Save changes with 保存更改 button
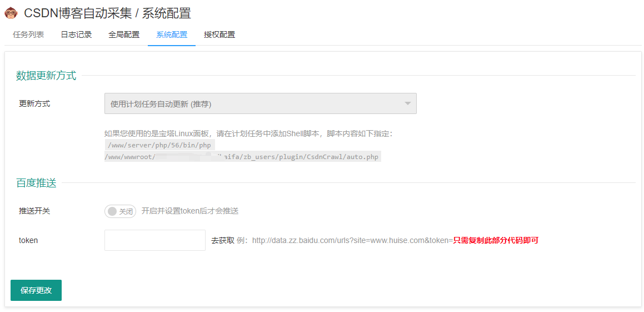This screenshot has height=312, width=644. [x=36, y=290]
